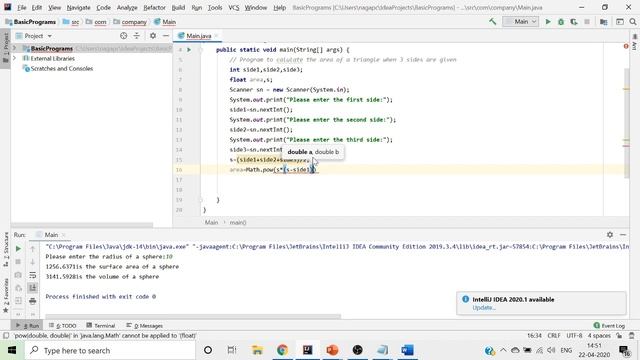Collapse all nodes in Project panel
Screen dimensions: 640x360
[136, 36]
